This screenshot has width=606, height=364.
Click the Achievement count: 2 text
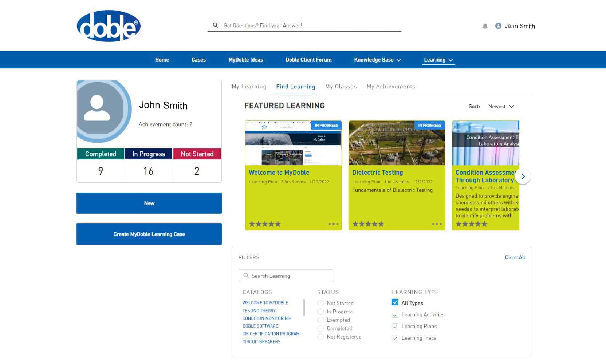click(x=165, y=124)
